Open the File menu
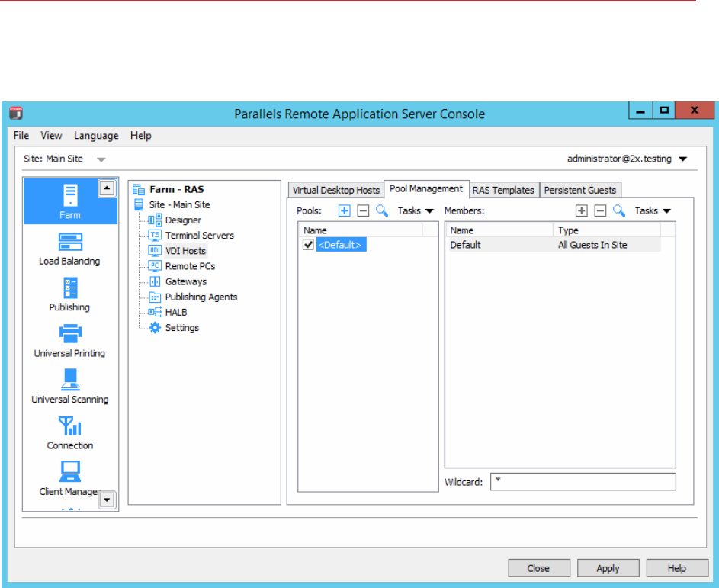Viewport: 719px width, 588px height. pos(21,135)
